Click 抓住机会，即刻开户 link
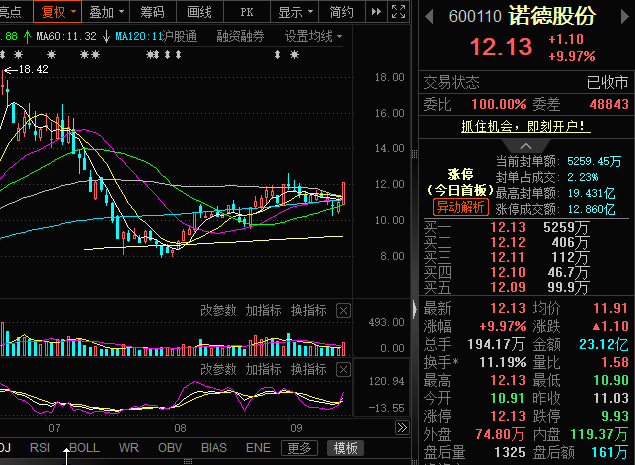Image resolution: width=635 pixels, height=465 pixels. [x=526, y=126]
